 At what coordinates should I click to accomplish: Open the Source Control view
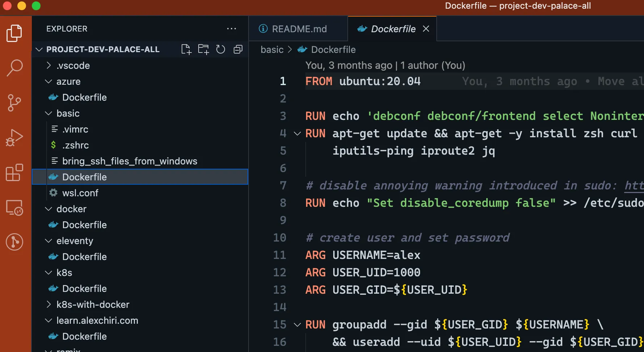click(14, 103)
